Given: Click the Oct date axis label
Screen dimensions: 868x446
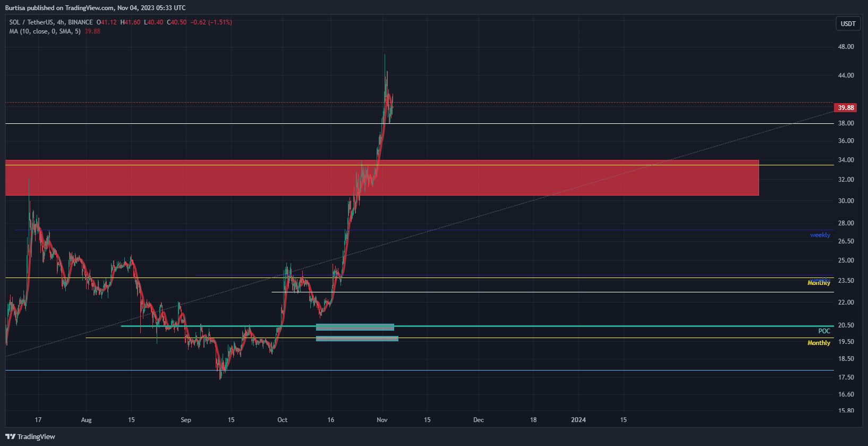Looking at the screenshot, I should [x=282, y=420].
